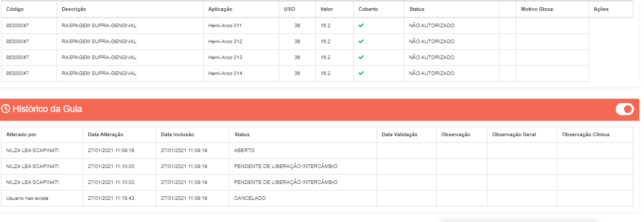The height and width of the screenshot is (222, 644).
Task: Click green checkmark in Hemi-Arco 013 row
Action: (x=361, y=57)
